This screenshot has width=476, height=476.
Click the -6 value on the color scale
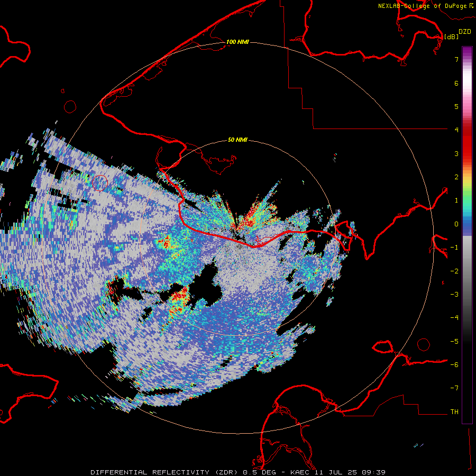point(454,365)
